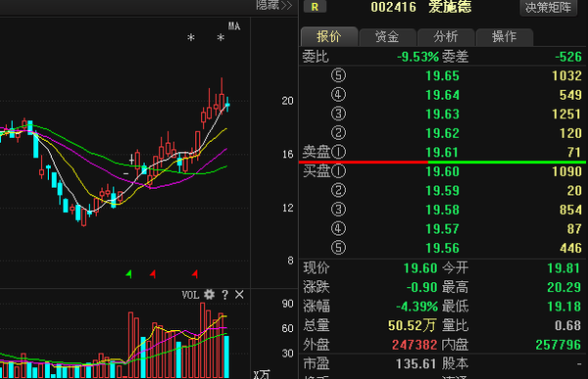
Task: Click the green arrow signal marker
Action: [x=128, y=274]
